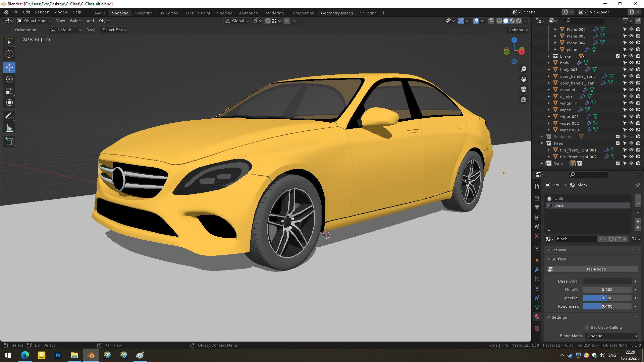The width and height of the screenshot is (644, 362).
Task: Uncheck the Tires collection checkbox
Action: tap(618, 143)
